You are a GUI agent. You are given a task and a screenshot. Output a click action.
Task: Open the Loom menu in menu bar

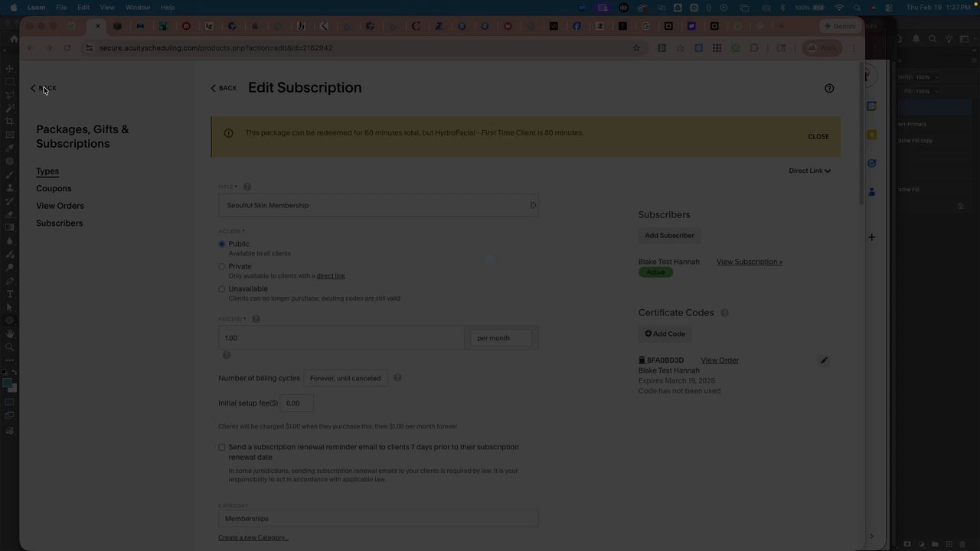coord(36,8)
